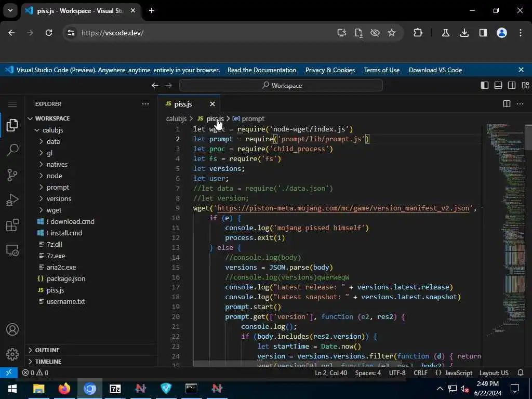
Task: Toggle bottom panel visibility
Action: tap(498, 85)
